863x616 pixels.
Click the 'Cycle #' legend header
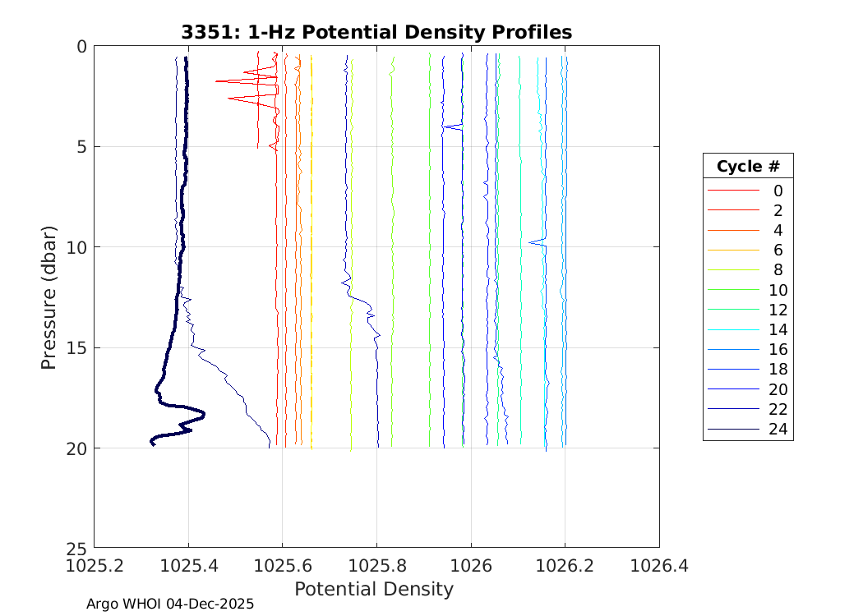pyautogui.click(x=747, y=167)
